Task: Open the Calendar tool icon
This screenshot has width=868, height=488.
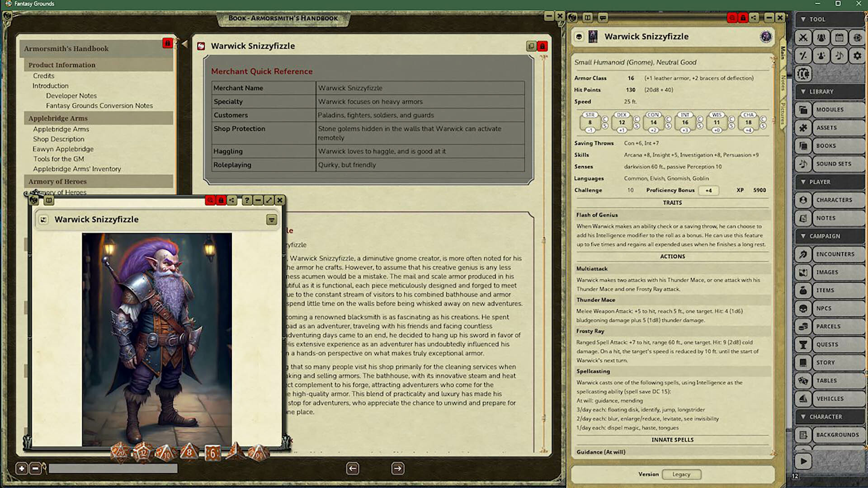Action: tap(840, 38)
